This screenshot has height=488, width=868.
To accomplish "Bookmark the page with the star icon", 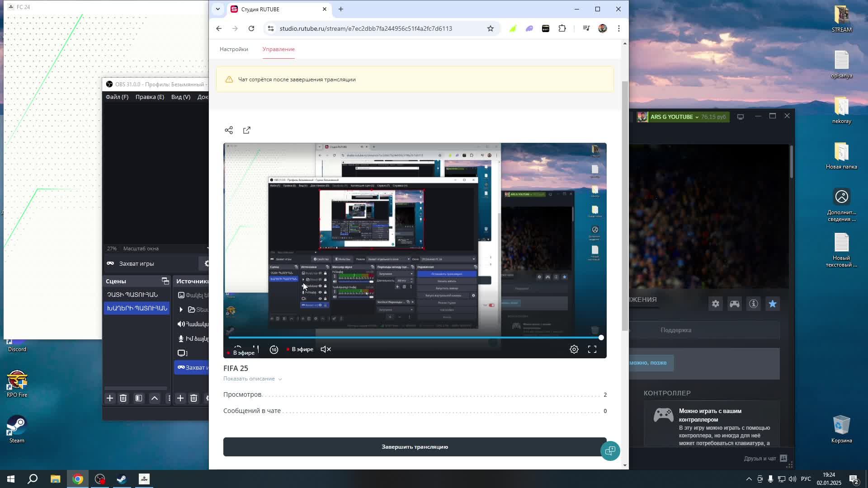I will [x=491, y=28].
